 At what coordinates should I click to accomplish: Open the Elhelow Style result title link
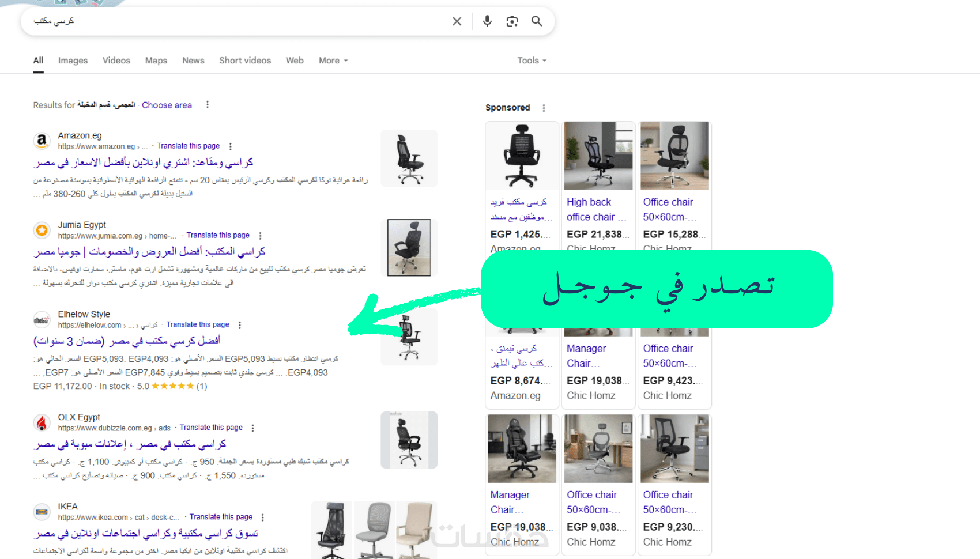point(127,341)
